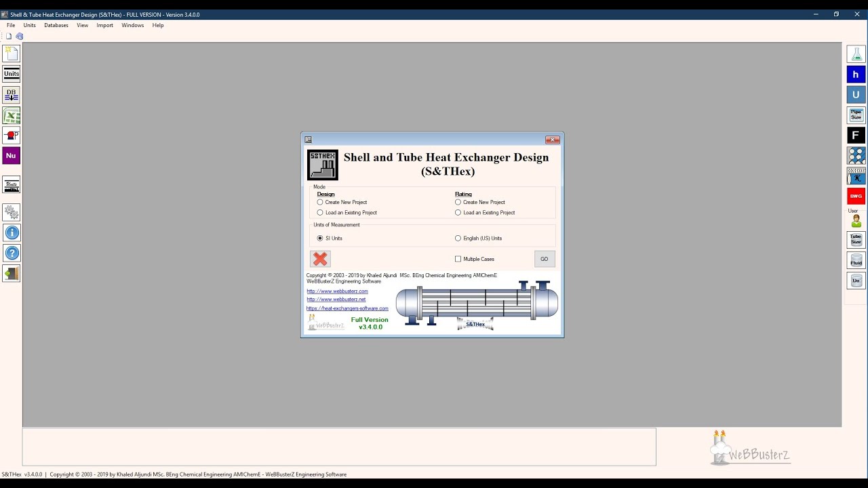The height and width of the screenshot is (488, 868).
Task: Close the S&THex startup dialog
Action: [x=553, y=140]
